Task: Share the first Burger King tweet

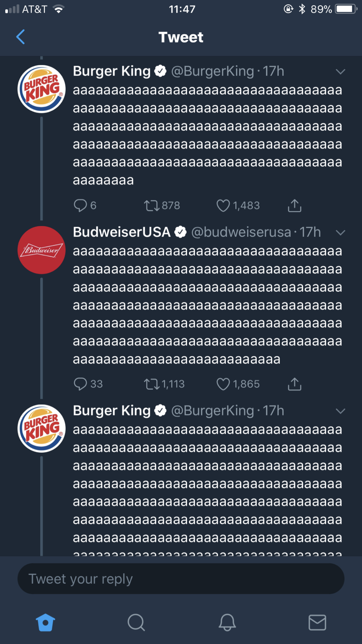Action: (x=294, y=206)
